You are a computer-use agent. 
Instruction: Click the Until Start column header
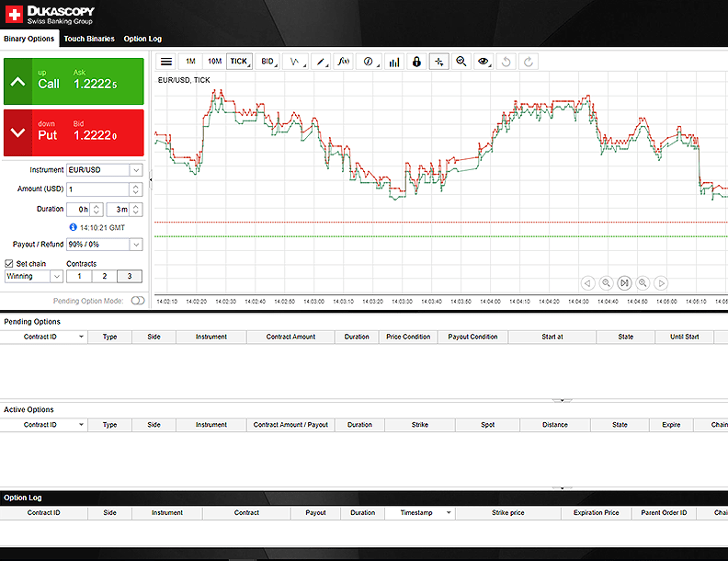point(685,337)
